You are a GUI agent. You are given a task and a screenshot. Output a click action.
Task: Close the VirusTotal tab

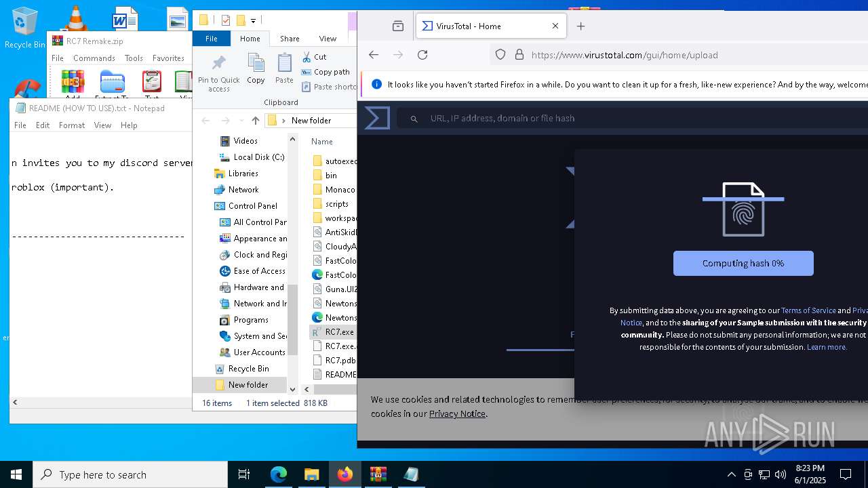(x=555, y=26)
